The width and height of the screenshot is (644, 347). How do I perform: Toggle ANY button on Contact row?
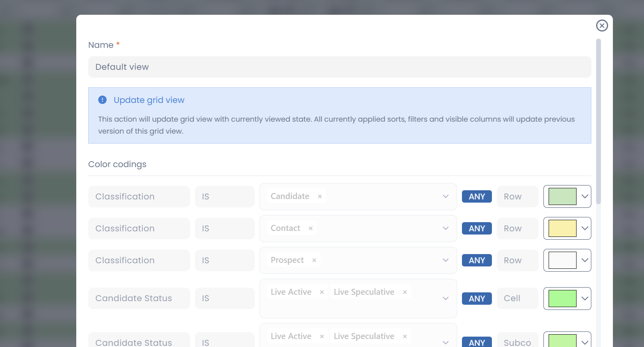coord(477,229)
